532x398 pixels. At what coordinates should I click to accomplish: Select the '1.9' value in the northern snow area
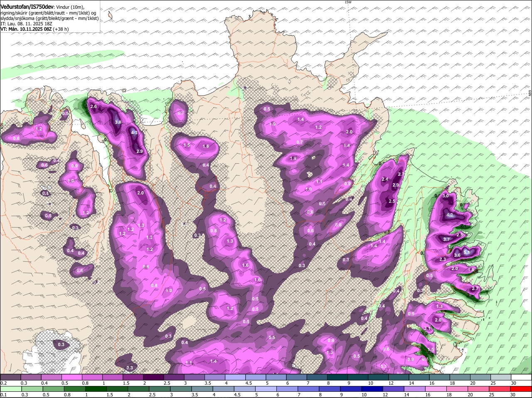point(293,158)
